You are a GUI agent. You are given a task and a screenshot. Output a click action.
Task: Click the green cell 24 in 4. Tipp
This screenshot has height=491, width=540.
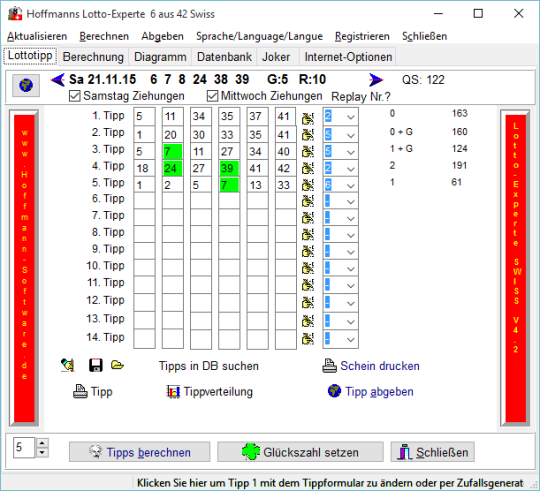point(173,168)
